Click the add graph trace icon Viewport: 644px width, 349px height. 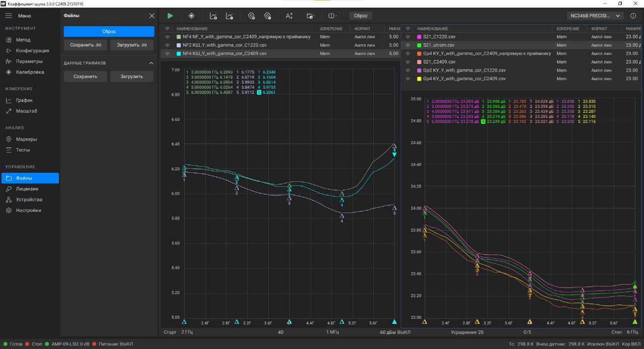click(213, 16)
